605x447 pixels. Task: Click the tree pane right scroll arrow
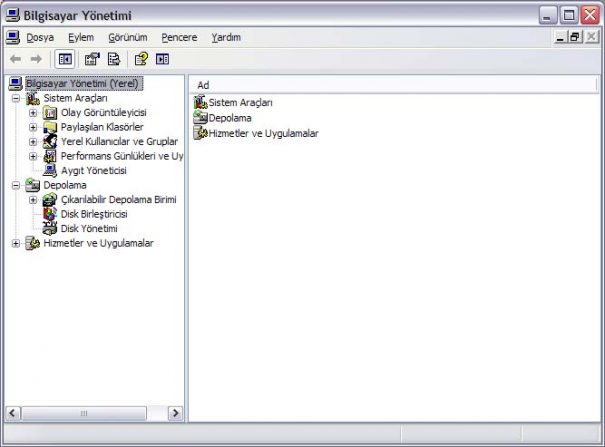point(175,413)
